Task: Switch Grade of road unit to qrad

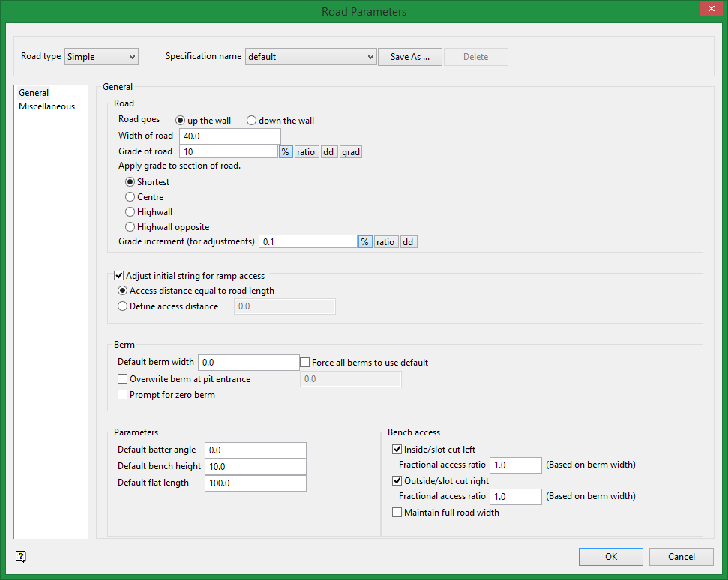Action: tap(351, 152)
